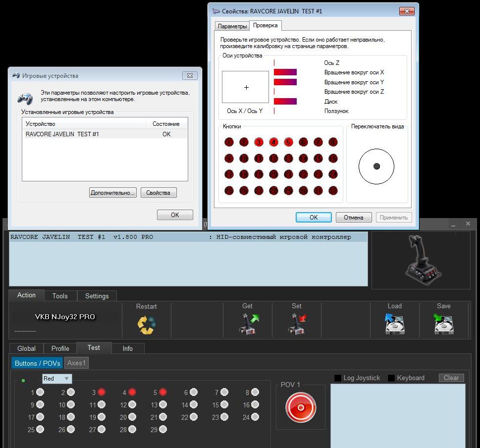Image resolution: width=480 pixels, height=448 pixels.
Task: Click button 3 lit circle in Свойства dialog
Action: tap(259, 142)
